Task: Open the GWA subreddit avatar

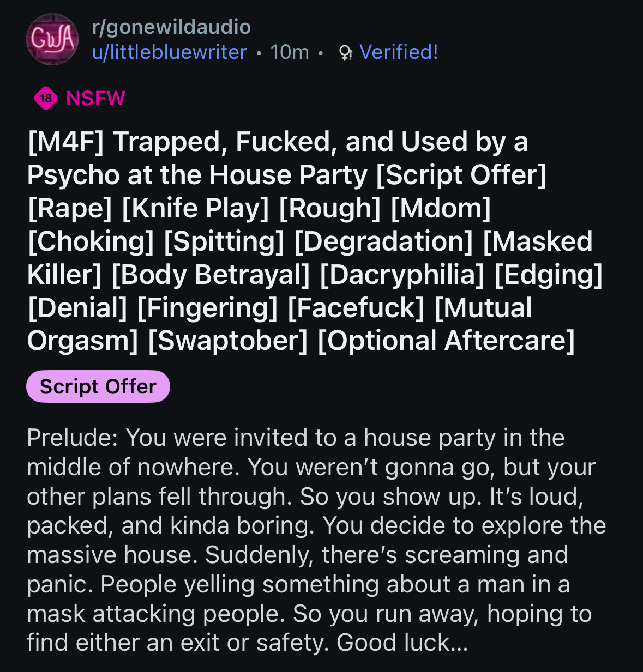Action: click(x=52, y=39)
